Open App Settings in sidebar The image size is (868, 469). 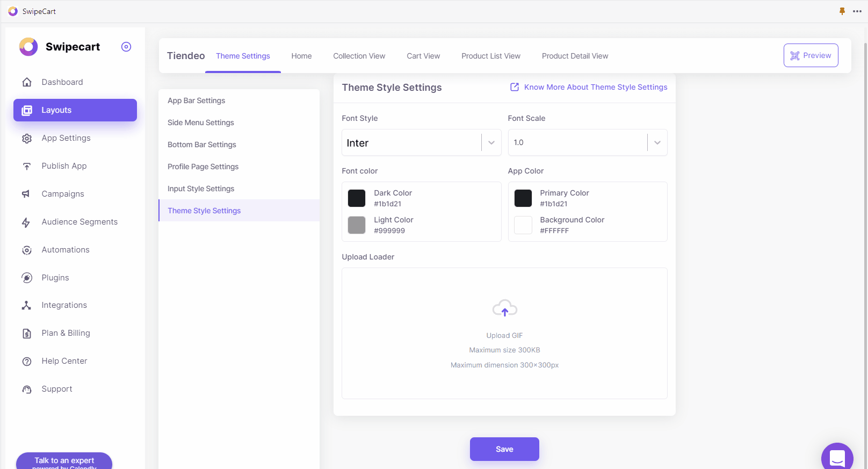click(x=75, y=138)
